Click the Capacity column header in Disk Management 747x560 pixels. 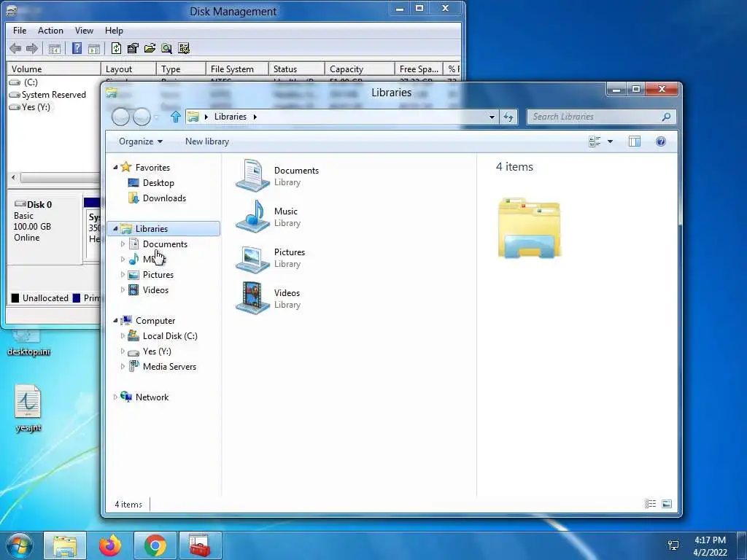pyautogui.click(x=360, y=69)
